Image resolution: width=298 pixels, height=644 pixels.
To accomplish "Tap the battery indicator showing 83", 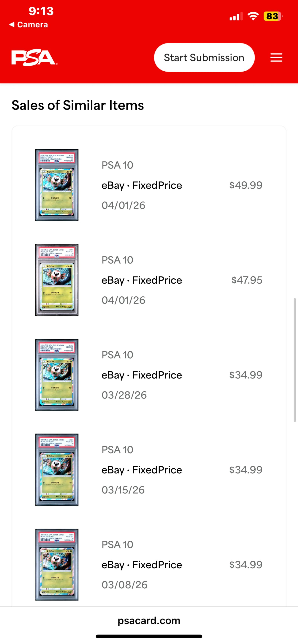I will (x=272, y=16).
